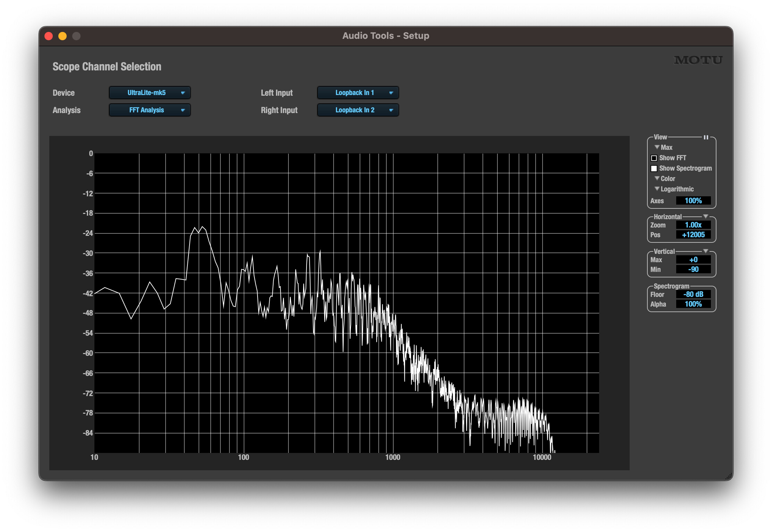Click the MOTU logo
Screen dimensions: 772x532
[x=698, y=60]
